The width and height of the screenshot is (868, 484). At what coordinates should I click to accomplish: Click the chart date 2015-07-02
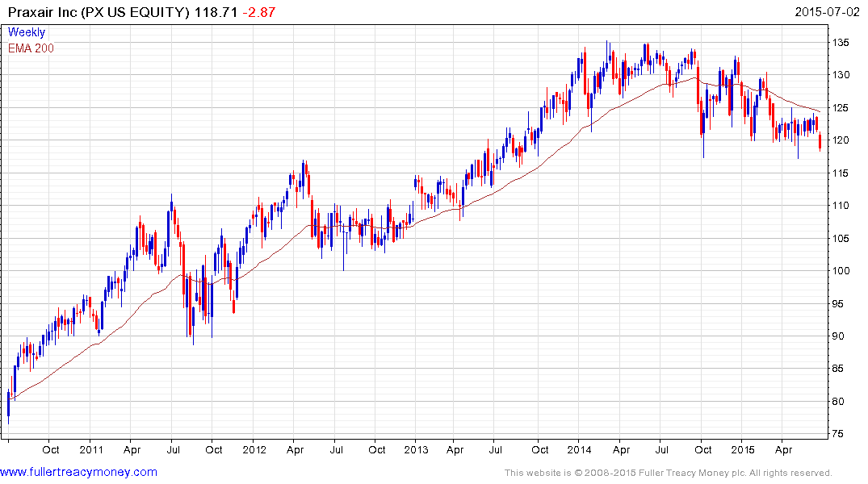[x=827, y=12]
